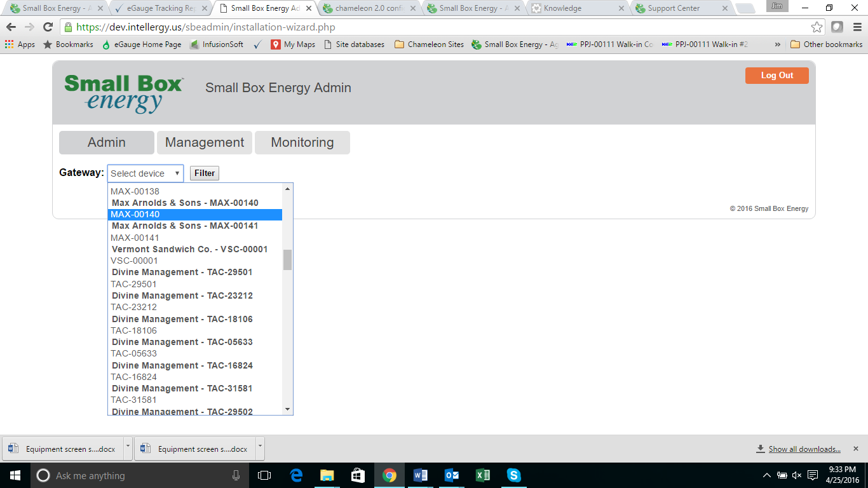Click the Filter button
The width and height of the screenshot is (868, 488).
coord(205,173)
